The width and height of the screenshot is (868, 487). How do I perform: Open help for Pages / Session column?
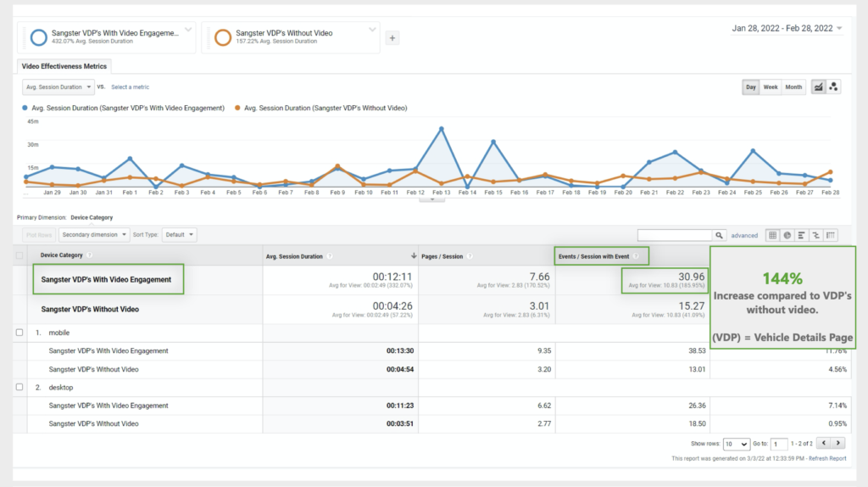pyautogui.click(x=470, y=256)
